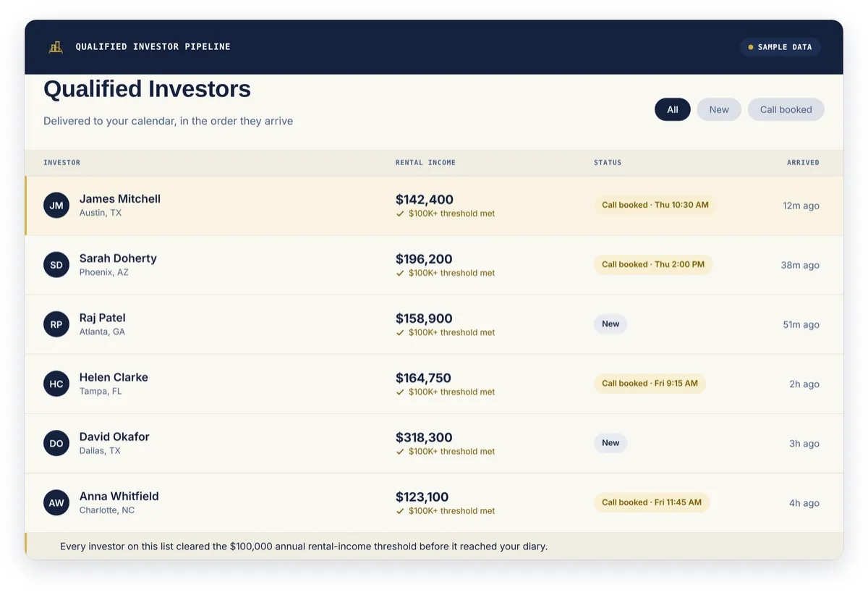Click the Delivered to your calendar subtitle
Screen dimensions: 868x595
[x=168, y=121]
